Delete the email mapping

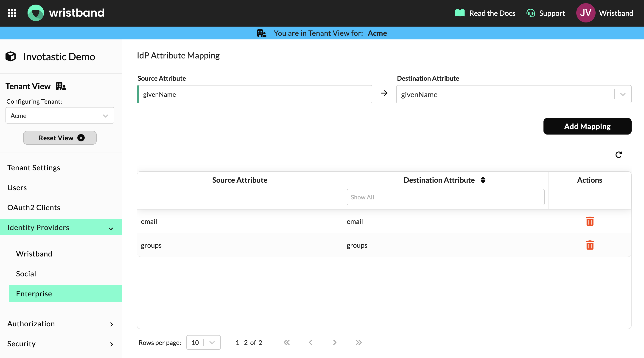coord(590,221)
